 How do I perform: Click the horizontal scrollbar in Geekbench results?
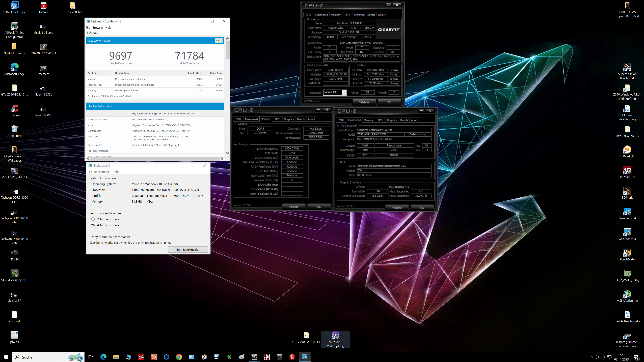[x=155, y=159]
